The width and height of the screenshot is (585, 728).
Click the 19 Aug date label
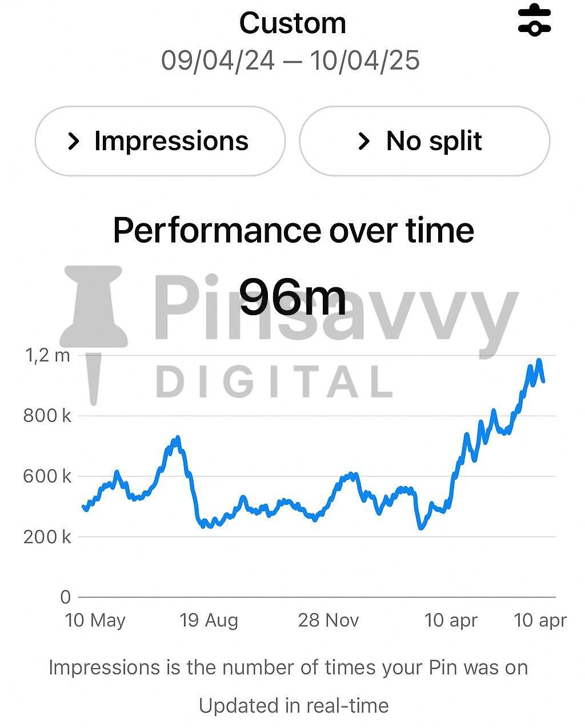point(209,620)
